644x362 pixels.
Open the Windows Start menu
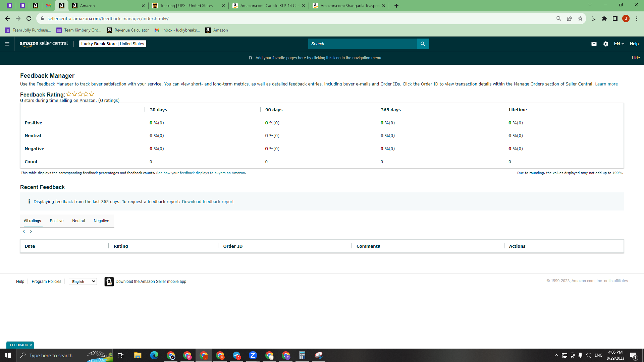(8, 355)
